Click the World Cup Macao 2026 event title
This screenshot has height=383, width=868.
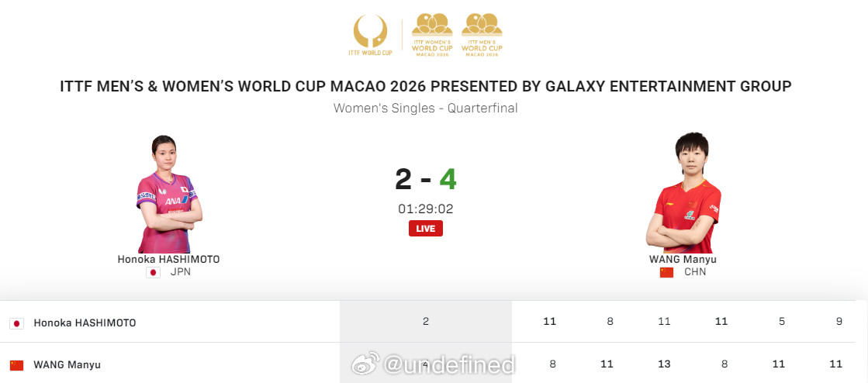426,86
